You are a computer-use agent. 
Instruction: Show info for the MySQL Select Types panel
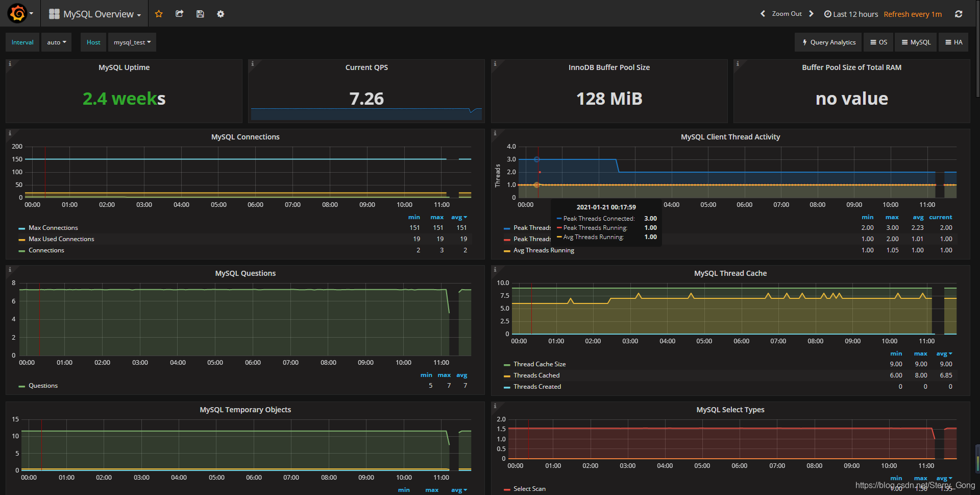click(x=495, y=406)
